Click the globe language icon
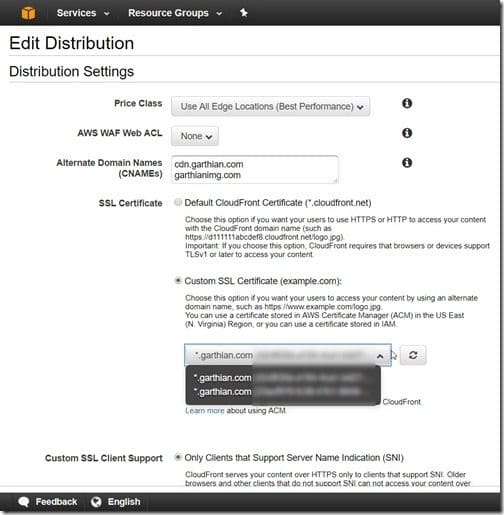 [96, 502]
